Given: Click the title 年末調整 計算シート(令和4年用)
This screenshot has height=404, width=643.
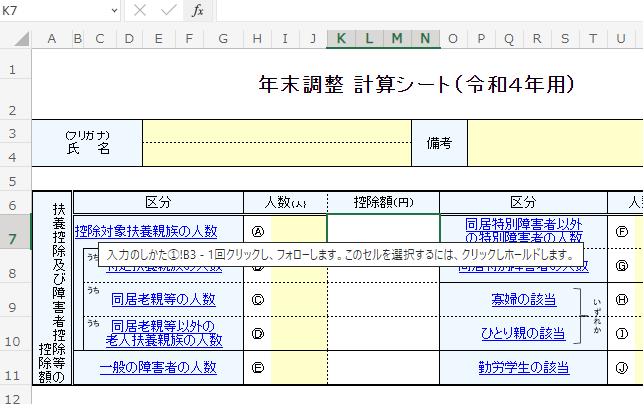Looking at the screenshot, I should [x=417, y=84].
